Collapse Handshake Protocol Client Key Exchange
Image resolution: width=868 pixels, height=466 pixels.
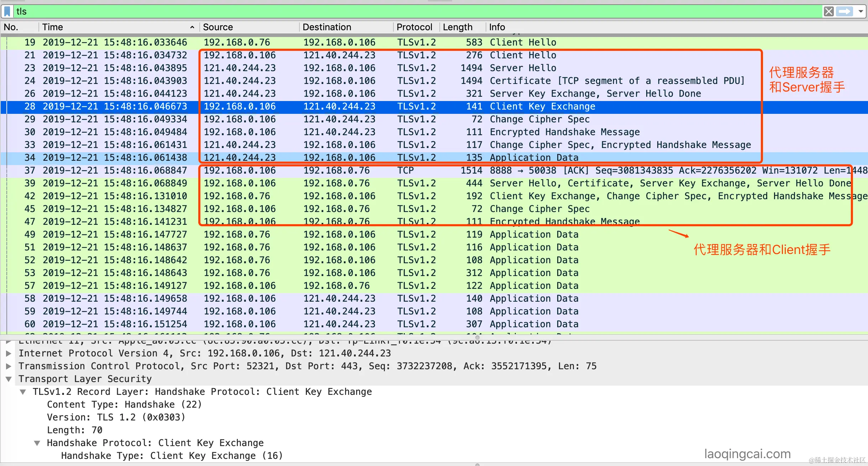coord(37,443)
